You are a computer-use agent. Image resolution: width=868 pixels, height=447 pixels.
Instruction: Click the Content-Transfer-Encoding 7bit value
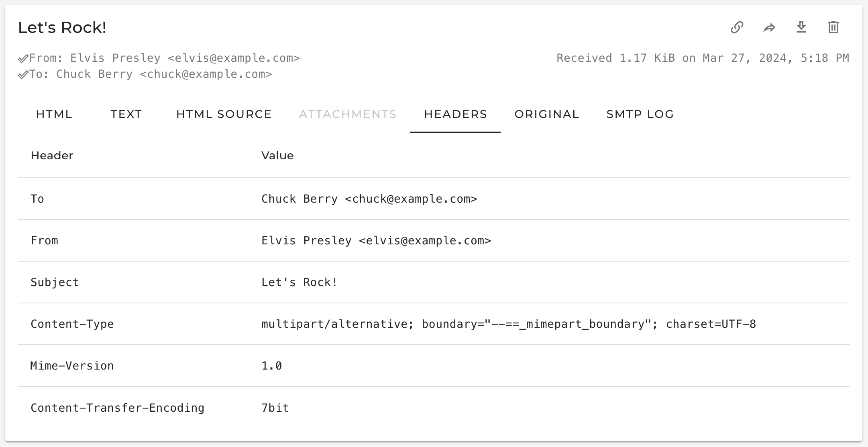coord(275,408)
